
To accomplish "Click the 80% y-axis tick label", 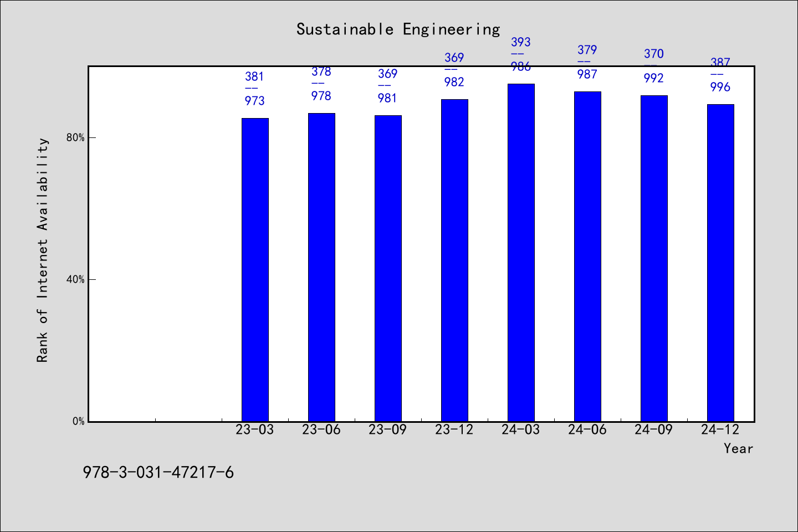I will point(75,137).
